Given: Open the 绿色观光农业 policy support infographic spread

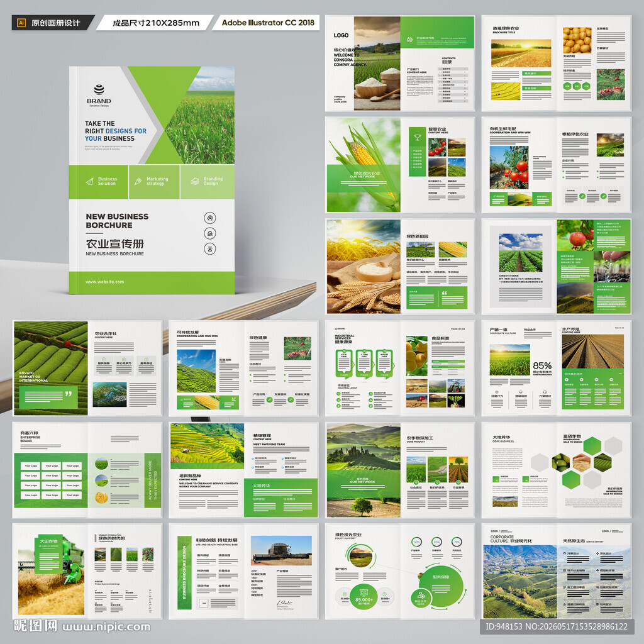Looking at the screenshot, I should click(x=400, y=571).
